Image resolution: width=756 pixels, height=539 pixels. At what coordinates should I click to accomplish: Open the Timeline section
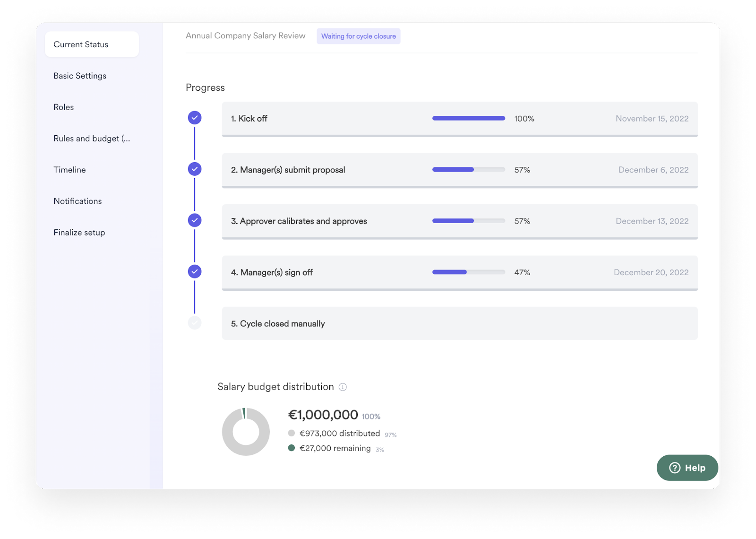click(69, 170)
